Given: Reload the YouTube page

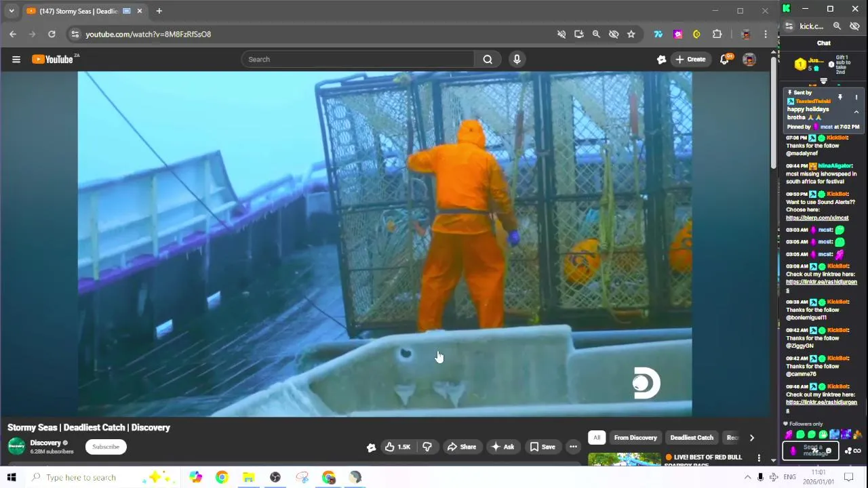Looking at the screenshot, I should coord(52,34).
